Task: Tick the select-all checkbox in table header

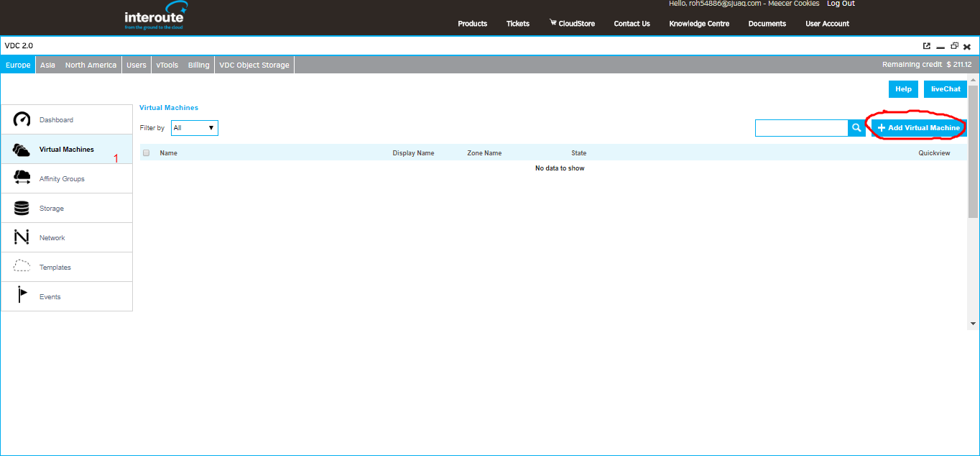Action: (x=147, y=153)
